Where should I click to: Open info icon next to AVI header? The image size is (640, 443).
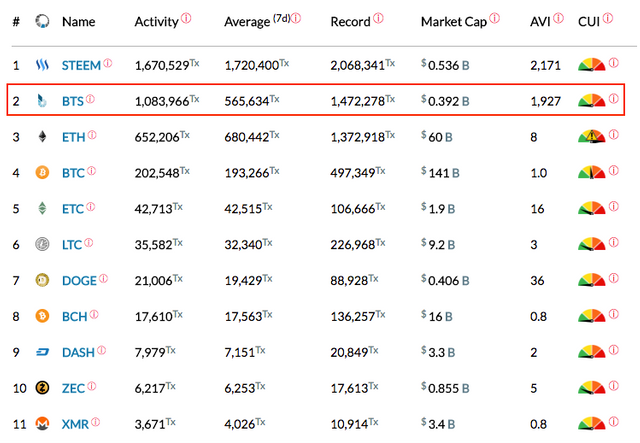coord(558,18)
